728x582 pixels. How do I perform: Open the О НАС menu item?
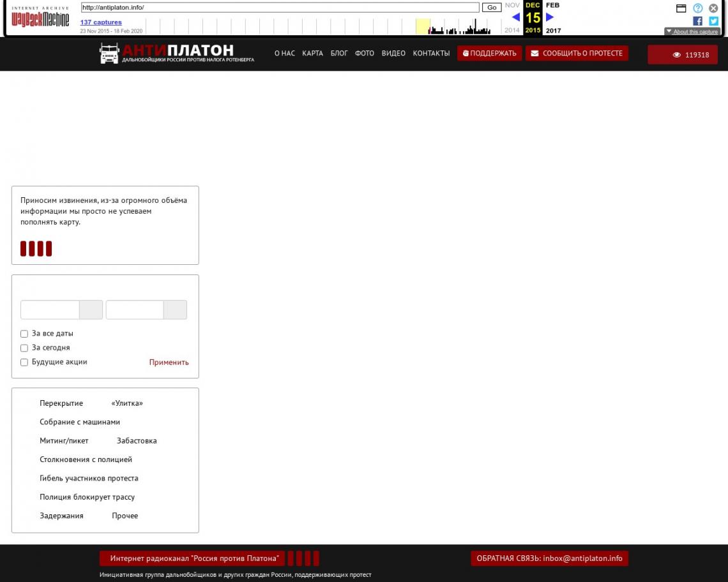point(285,54)
